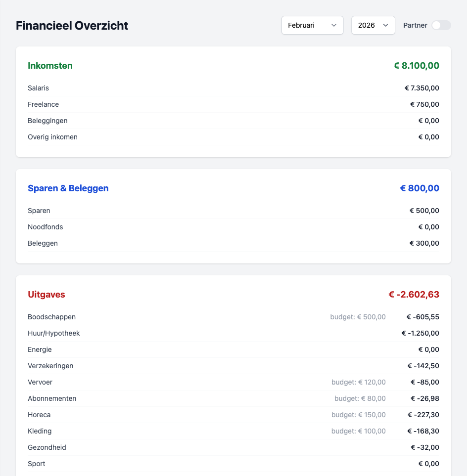Click the Verzekeringen row label
Viewport: 467px width, 476px height.
click(x=50, y=366)
